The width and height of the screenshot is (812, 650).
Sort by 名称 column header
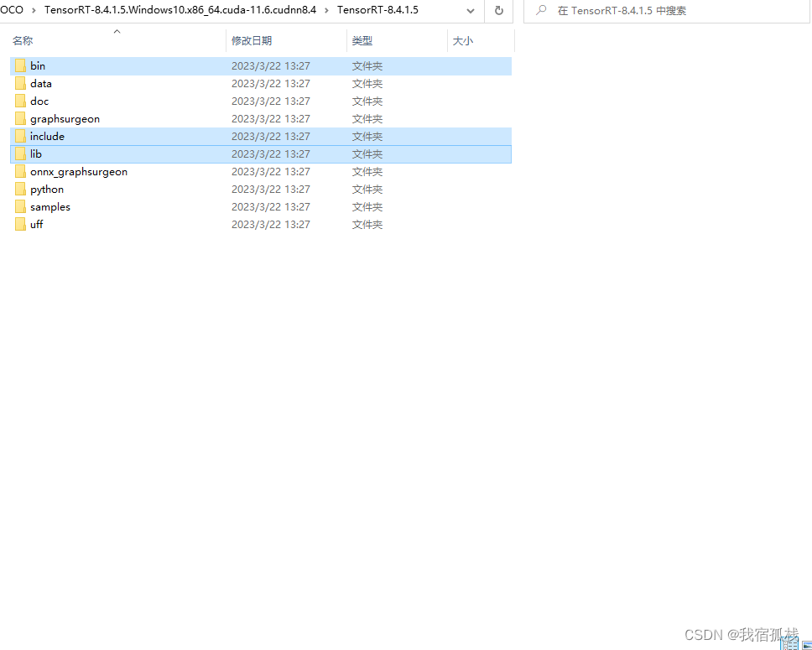pos(23,40)
